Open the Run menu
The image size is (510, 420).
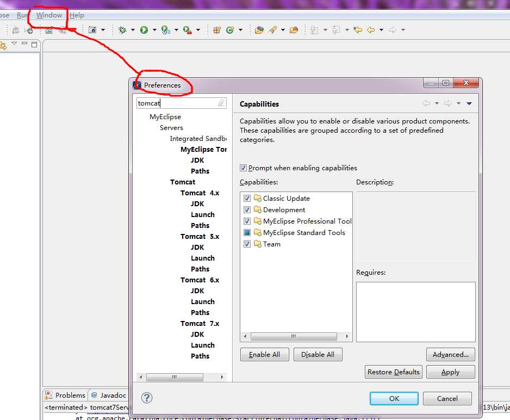[x=22, y=15]
